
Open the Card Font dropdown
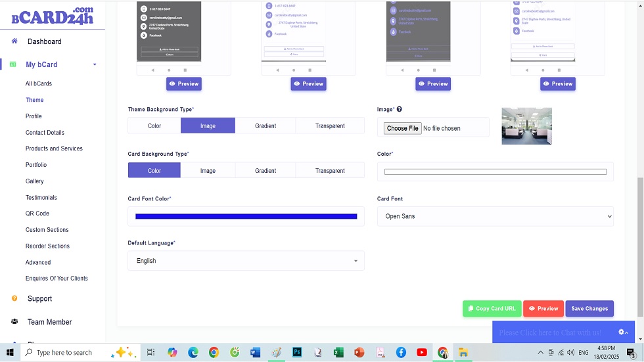coord(495,216)
